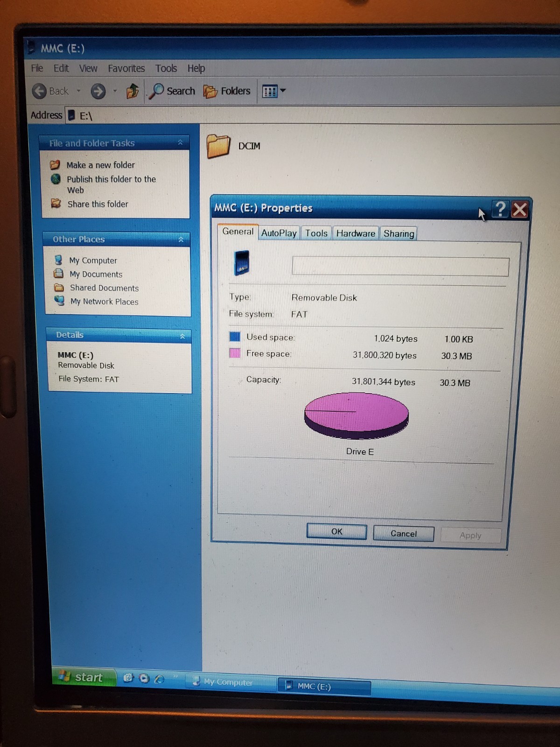Image resolution: width=560 pixels, height=747 pixels.
Task: Open the Help menu
Action: coord(196,69)
